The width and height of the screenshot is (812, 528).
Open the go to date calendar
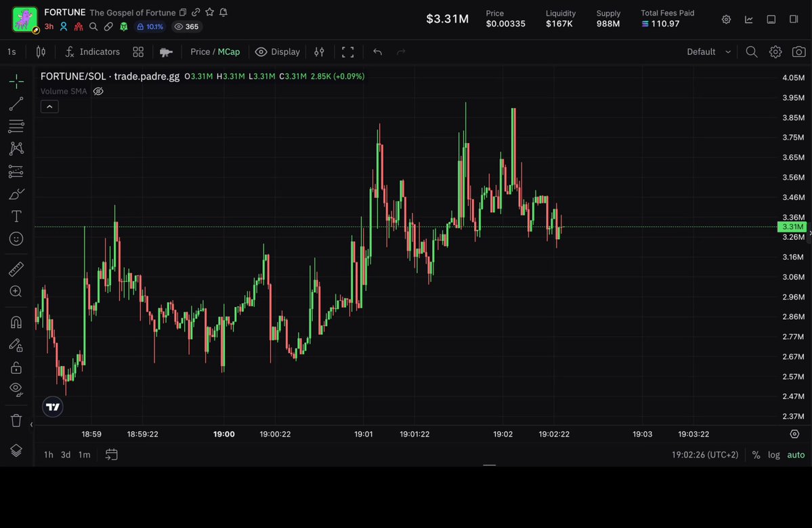pos(111,454)
